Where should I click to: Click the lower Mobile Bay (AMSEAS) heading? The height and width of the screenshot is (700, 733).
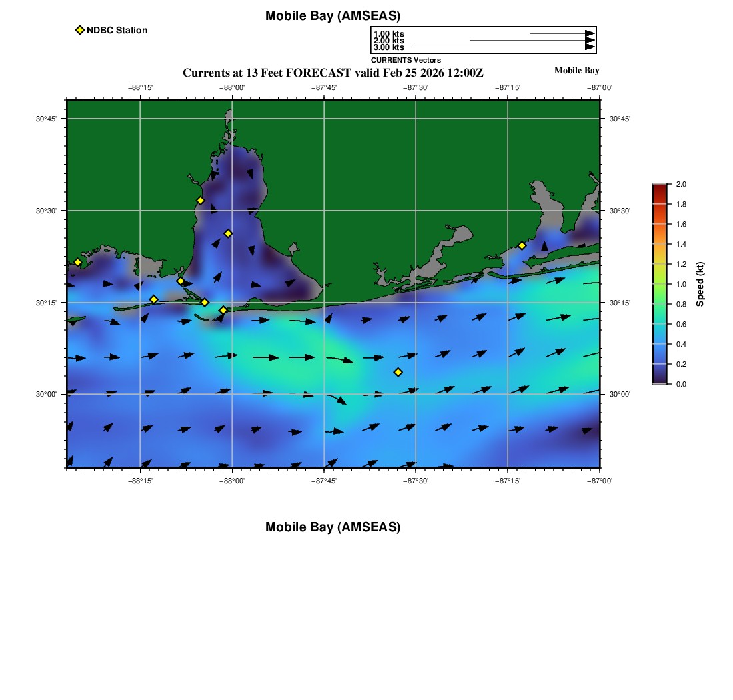(x=333, y=527)
